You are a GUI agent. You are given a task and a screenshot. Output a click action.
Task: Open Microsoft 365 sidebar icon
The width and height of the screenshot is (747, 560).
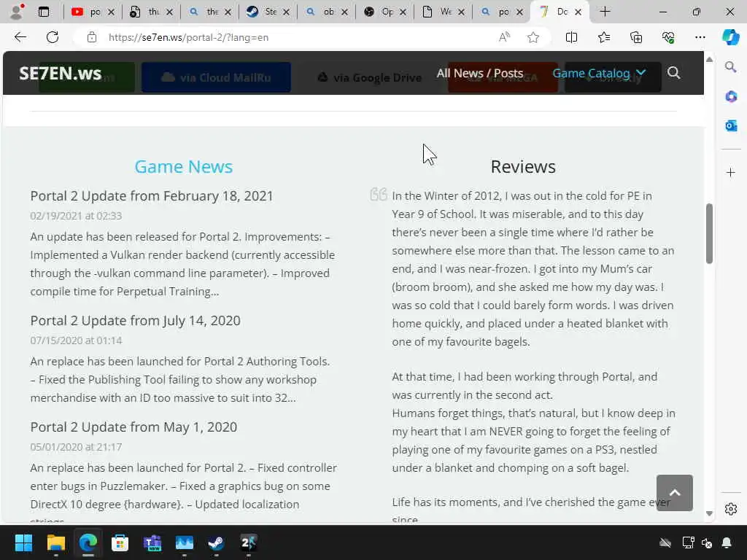(731, 97)
